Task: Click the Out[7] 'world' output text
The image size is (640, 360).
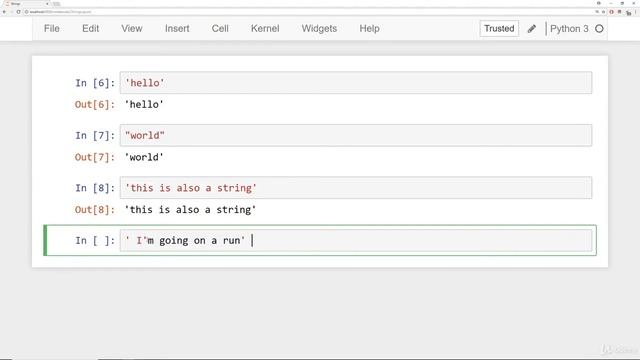Action: tap(144, 157)
